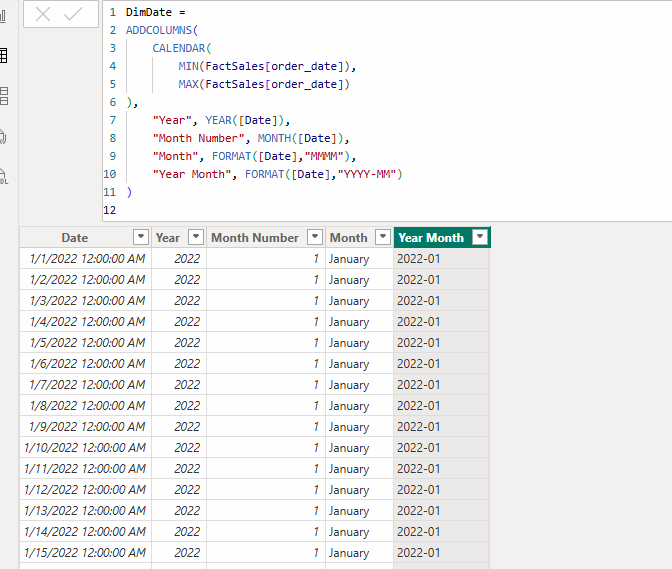Open the Year Month column filter dropdown
The image size is (672, 569).
(480, 237)
